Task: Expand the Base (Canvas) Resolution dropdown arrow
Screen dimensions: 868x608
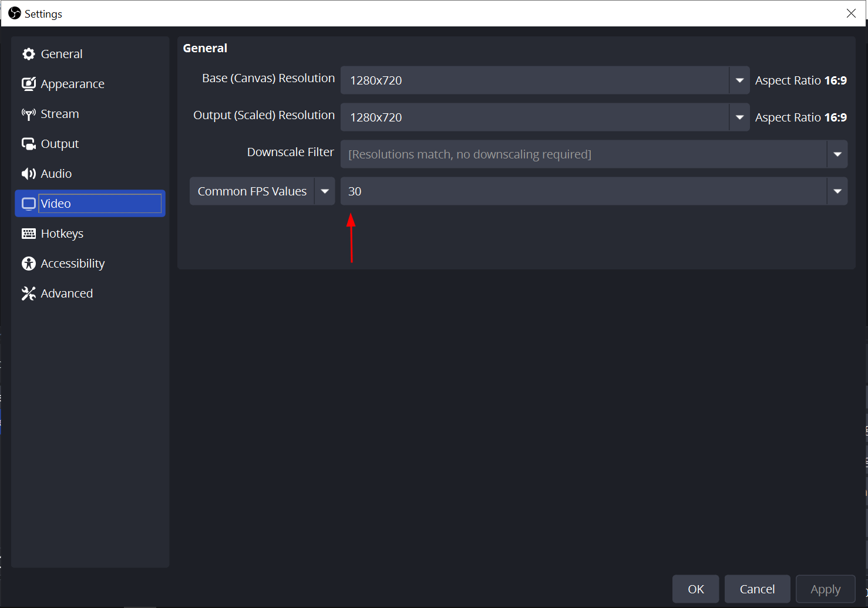Action: (x=739, y=80)
